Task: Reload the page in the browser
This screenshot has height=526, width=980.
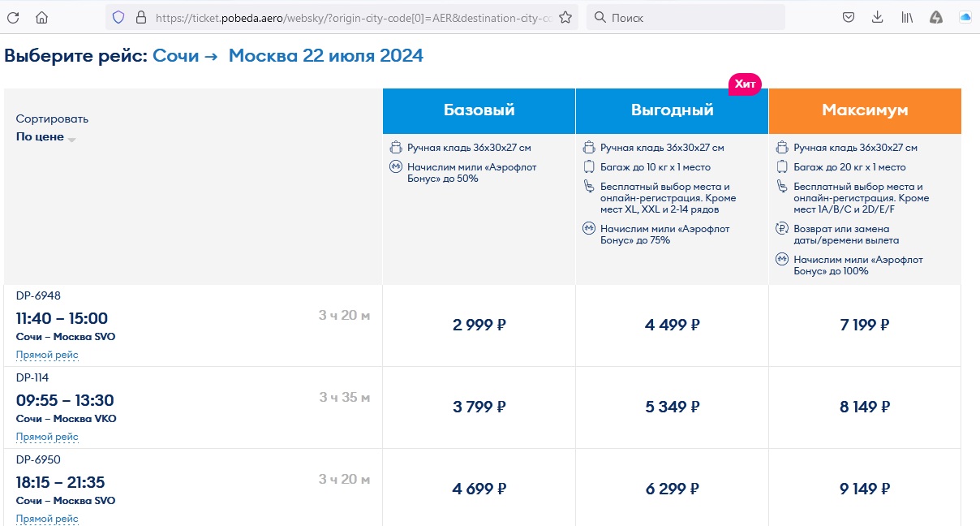Action: [x=14, y=17]
